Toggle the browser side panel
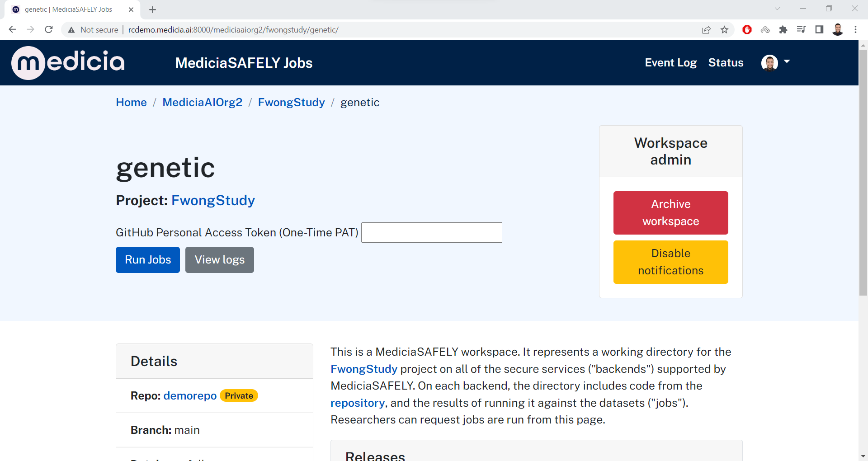The width and height of the screenshot is (868, 461). pos(819,30)
